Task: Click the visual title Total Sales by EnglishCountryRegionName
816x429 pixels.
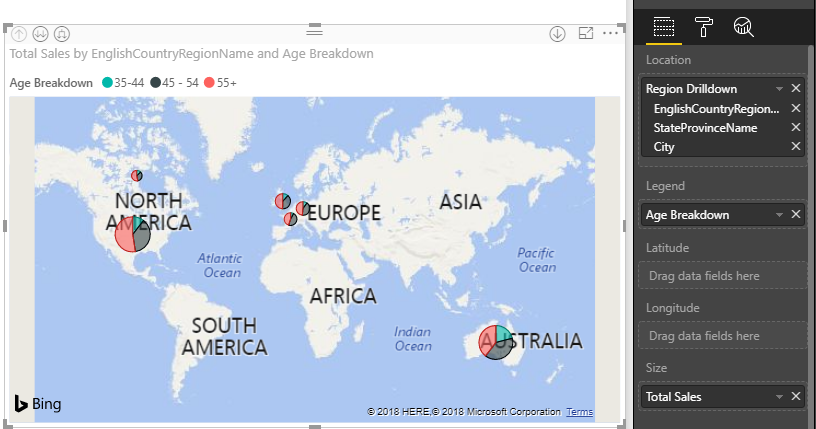Action: click(192, 54)
